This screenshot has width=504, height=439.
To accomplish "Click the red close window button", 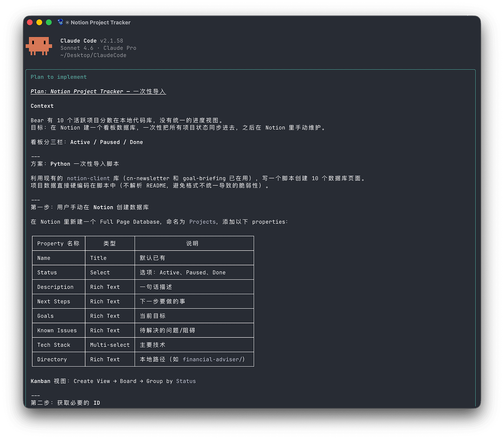I will [x=30, y=23].
